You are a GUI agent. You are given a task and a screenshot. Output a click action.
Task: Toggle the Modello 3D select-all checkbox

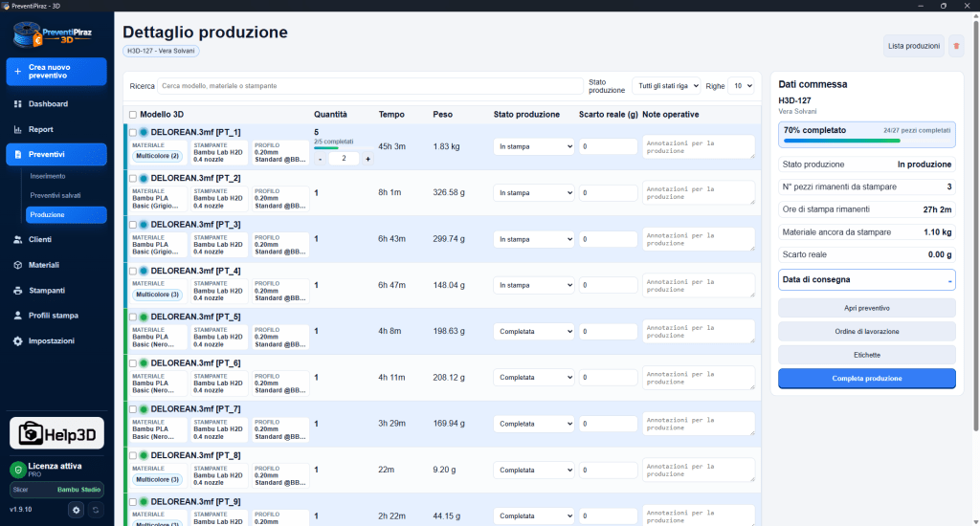[x=132, y=115]
